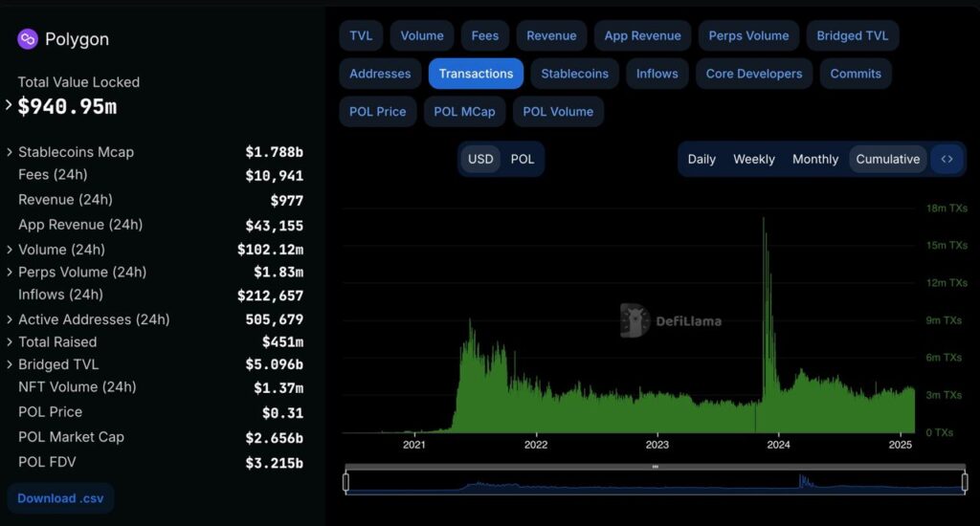Expand the Stablecoins Mcap row
Viewport: 980px width, 526px height.
[x=9, y=152]
